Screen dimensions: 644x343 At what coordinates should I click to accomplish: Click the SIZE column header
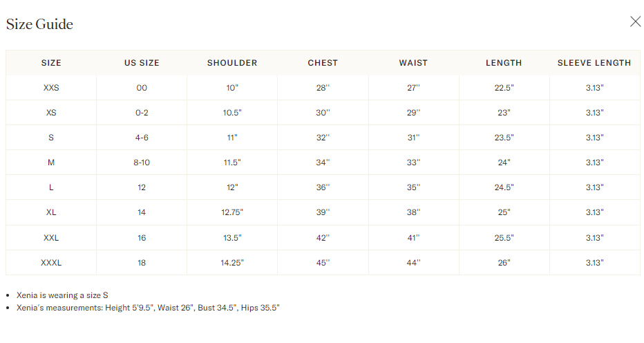pyautogui.click(x=51, y=63)
